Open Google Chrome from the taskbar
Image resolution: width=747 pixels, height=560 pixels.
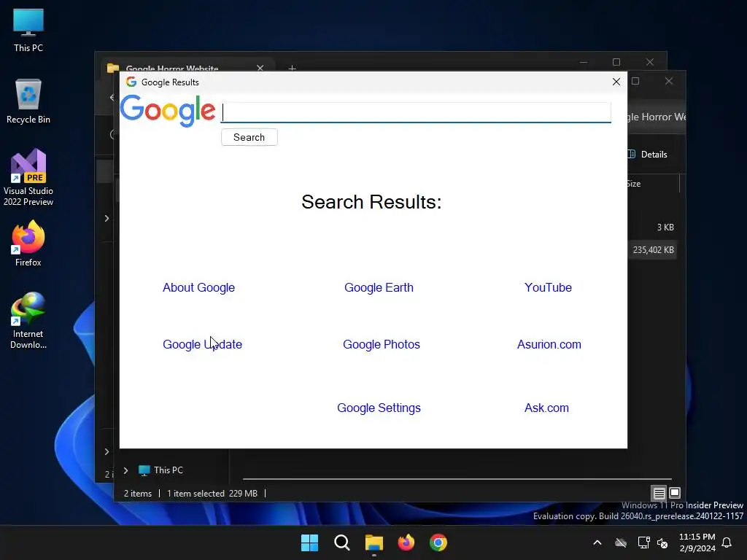(x=438, y=542)
